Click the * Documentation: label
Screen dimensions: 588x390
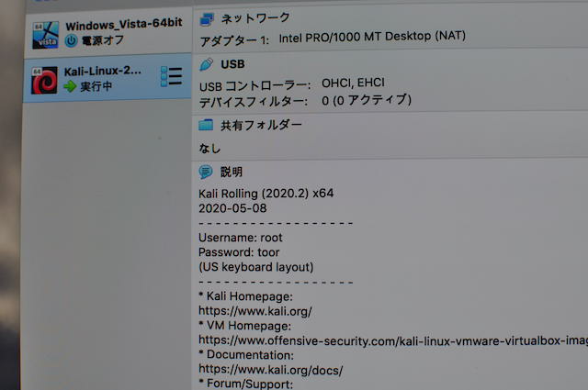[x=246, y=355]
